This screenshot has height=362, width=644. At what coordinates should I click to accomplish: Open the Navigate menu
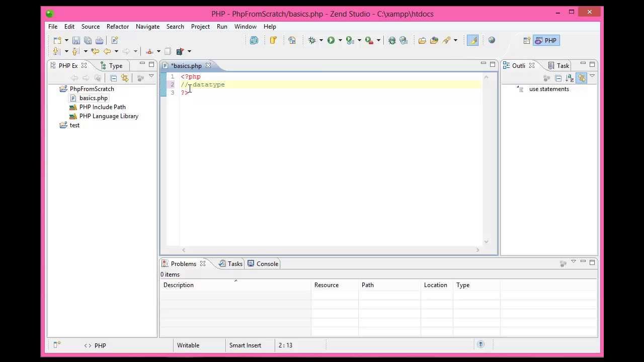click(x=147, y=27)
